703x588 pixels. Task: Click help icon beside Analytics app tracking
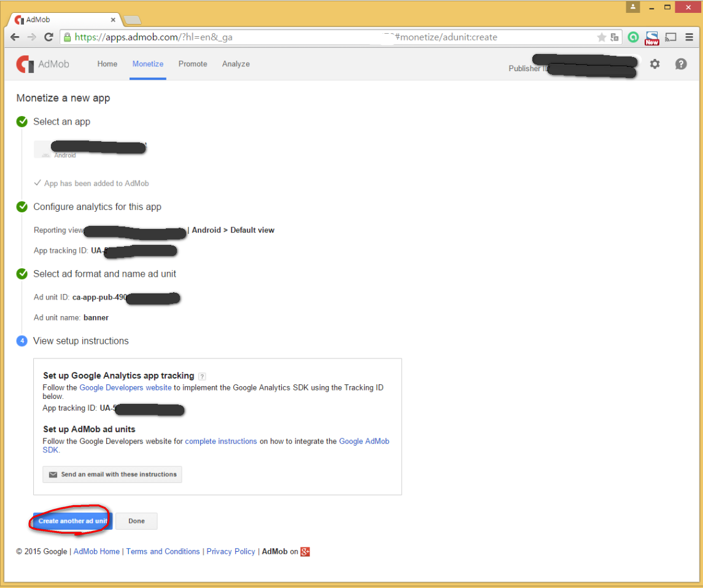(x=202, y=376)
